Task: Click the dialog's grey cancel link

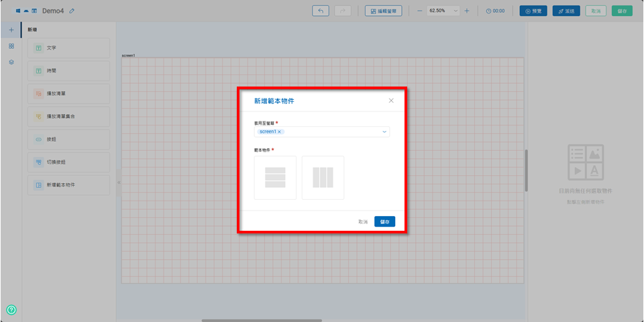Action: [x=363, y=222]
